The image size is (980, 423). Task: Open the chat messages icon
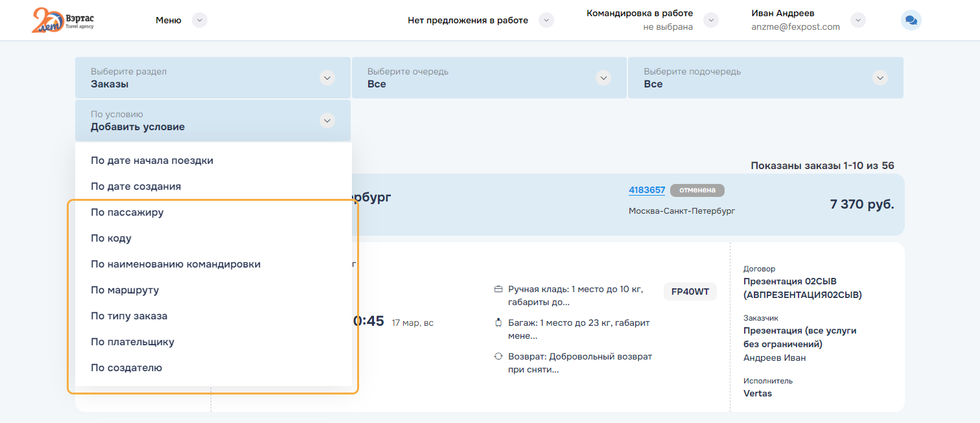point(911,21)
